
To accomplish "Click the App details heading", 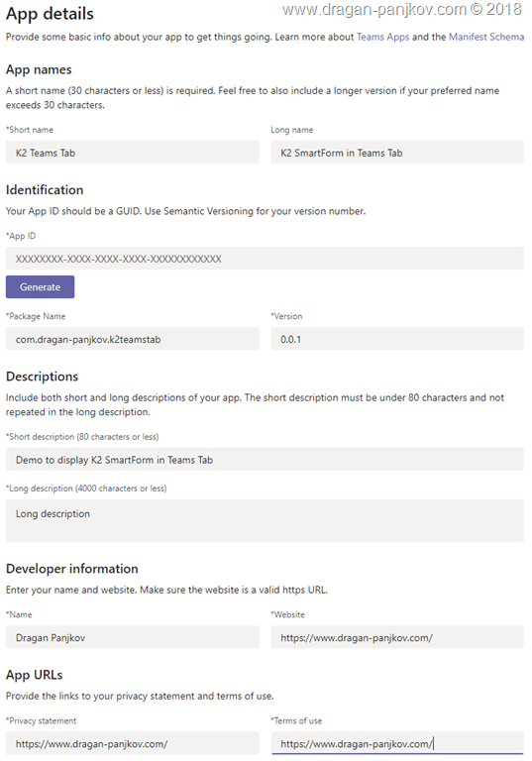I will tap(50, 14).
